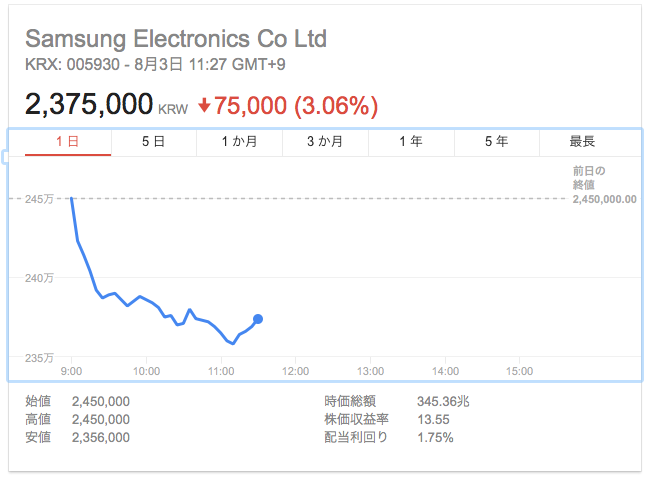648x477 pixels.
Task: Click the Samsung Electronics Co Ltd title
Action: pyautogui.click(x=175, y=39)
